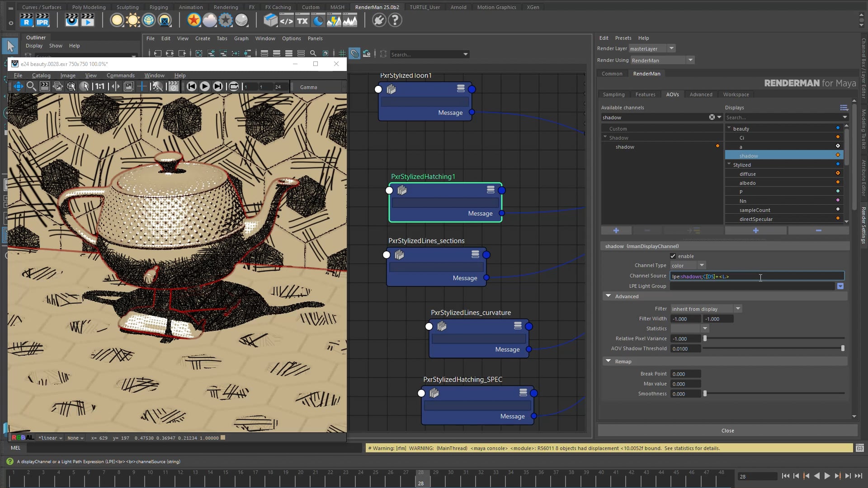Screen dimensions: 868x488
Task: Enable the shadow display channel checkbox
Action: pyautogui.click(x=673, y=256)
